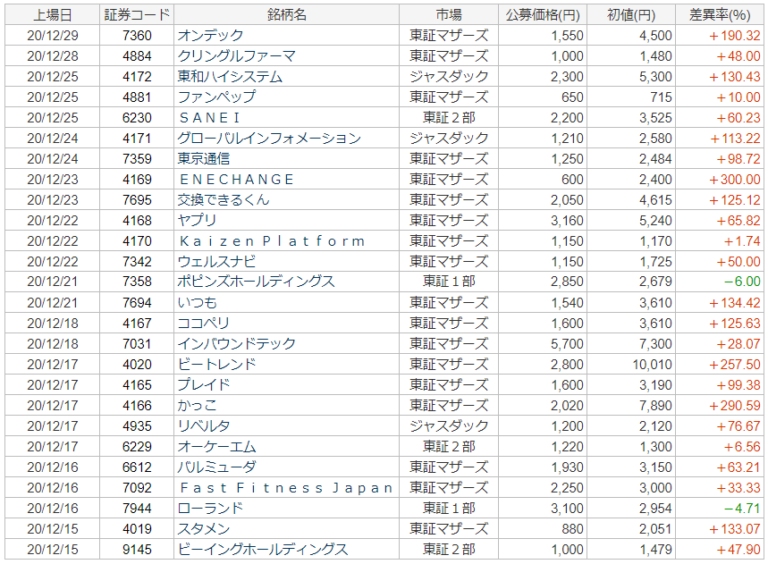Screen dimensions: 768x564
Task: Select the ウェルスナビ row name
Action: [217, 262]
